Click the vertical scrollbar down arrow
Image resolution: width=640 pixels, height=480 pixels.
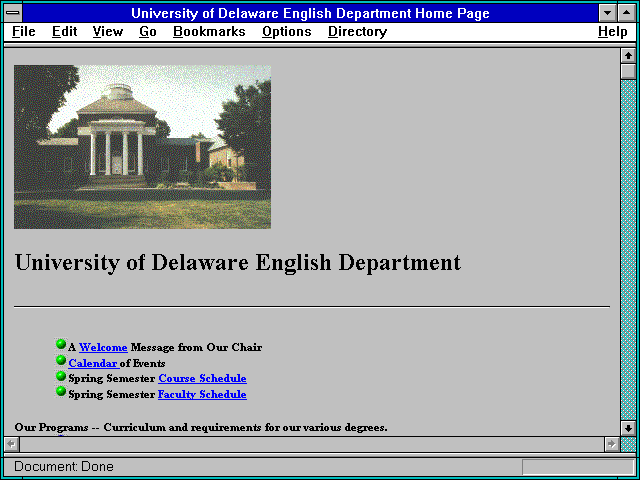628,428
